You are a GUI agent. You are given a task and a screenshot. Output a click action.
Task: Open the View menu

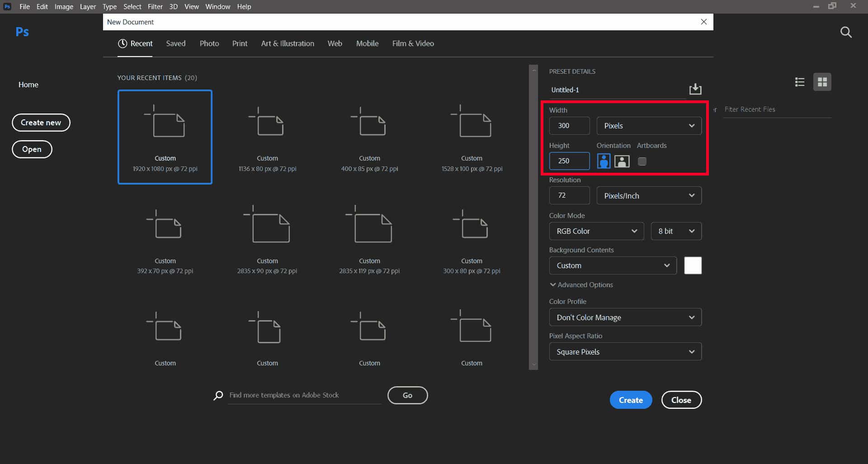[x=191, y=6]
